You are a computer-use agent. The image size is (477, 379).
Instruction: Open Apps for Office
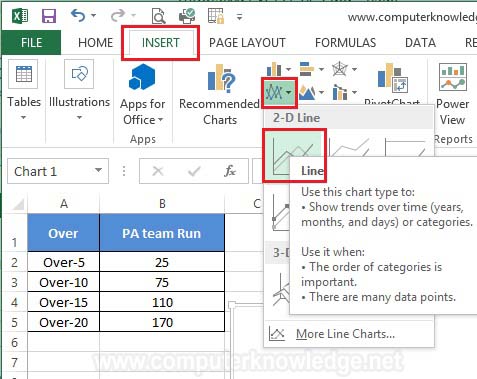point(142,95)
